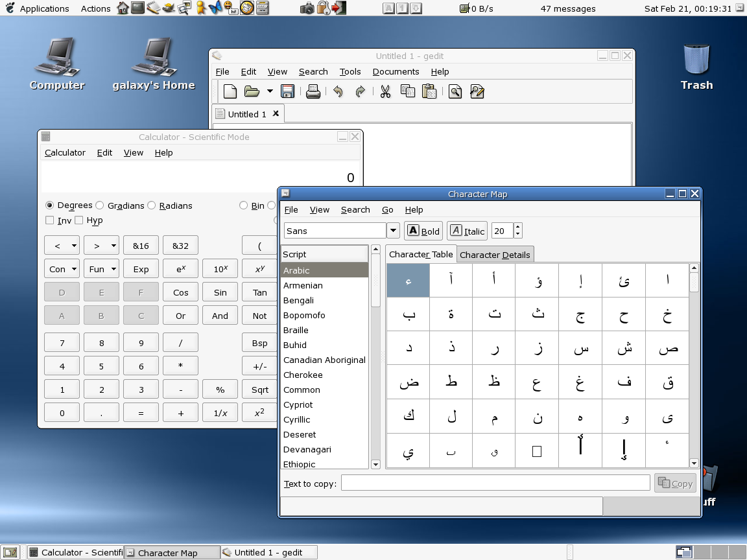747x560 pixels.
Task: Click the Cut scissors icon in gedit
Action: click(385, 91)
